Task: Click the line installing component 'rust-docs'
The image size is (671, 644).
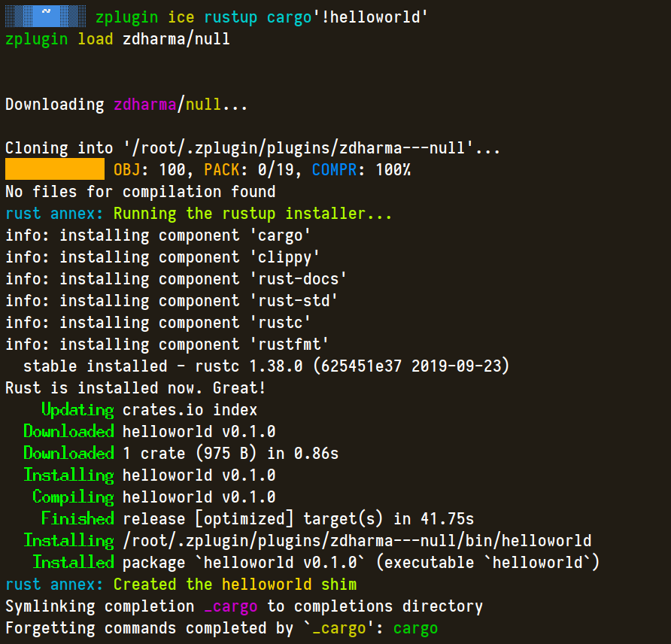Action: tap(176, 279)
